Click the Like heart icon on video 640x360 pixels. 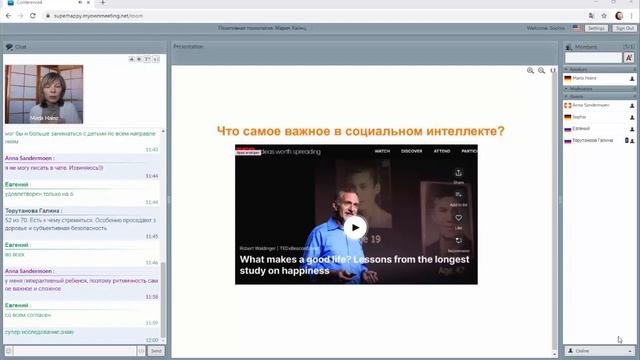(x=458, y=218)
